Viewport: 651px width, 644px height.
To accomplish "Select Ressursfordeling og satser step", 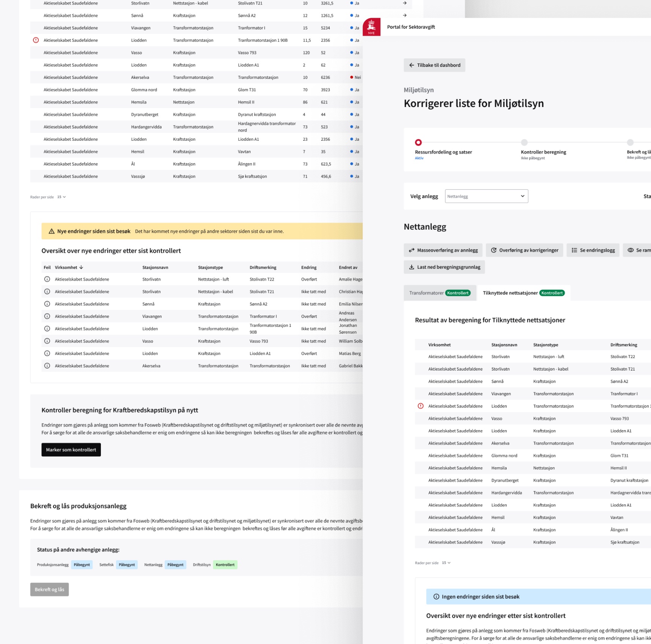I will 443,152.
